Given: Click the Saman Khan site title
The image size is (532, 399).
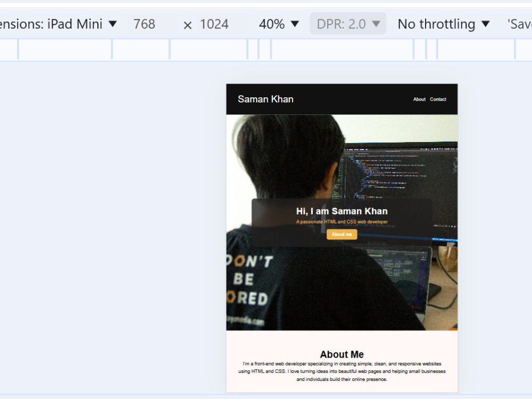Looking at the screenshot, I should [x=265, y=99].
